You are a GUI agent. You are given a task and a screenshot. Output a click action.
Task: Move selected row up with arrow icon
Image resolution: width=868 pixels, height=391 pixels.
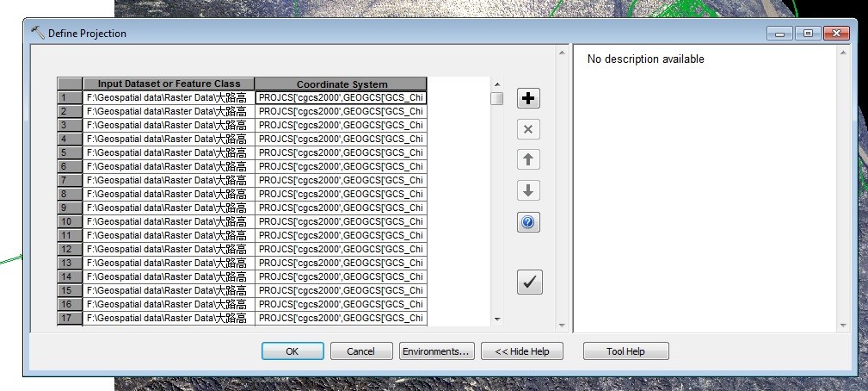[528, 160]
